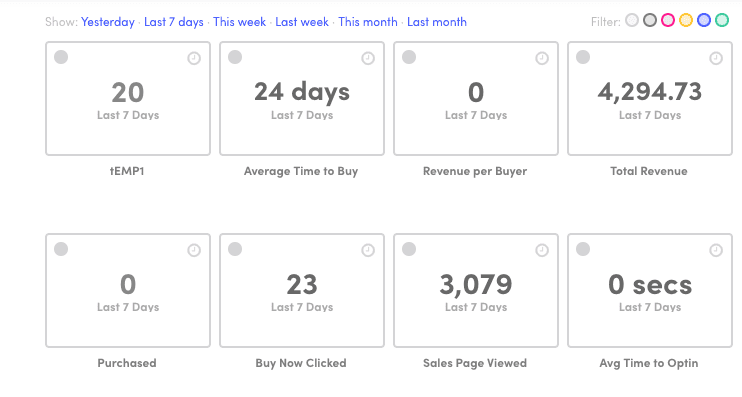The width and height of the screenshot is (742, 397).
Task: Select the Last 7 days range
Action: click(x=174, y=22)
